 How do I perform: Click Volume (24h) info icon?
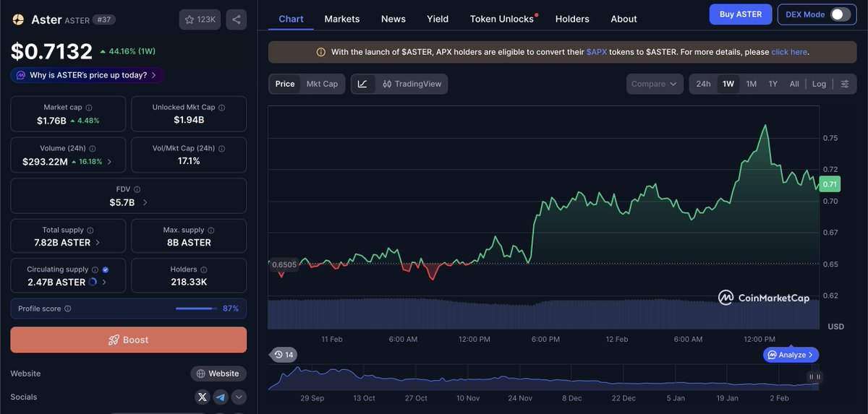93,148
